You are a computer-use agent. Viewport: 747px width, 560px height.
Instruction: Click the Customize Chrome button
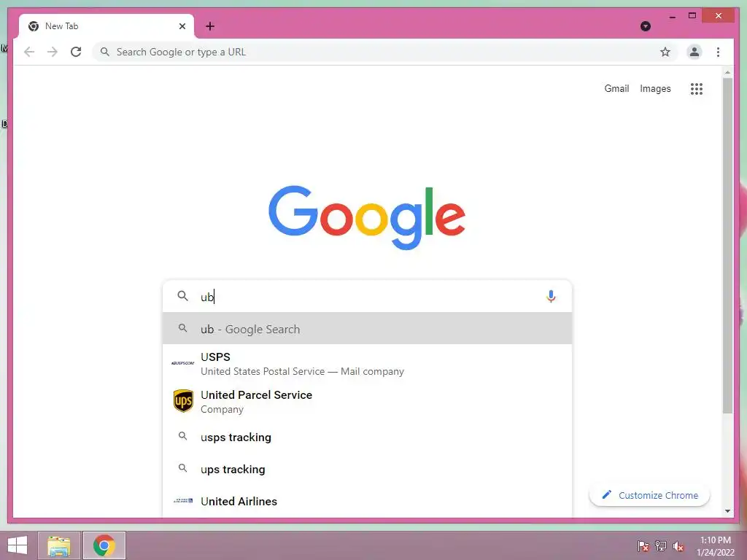pos(649,495)
